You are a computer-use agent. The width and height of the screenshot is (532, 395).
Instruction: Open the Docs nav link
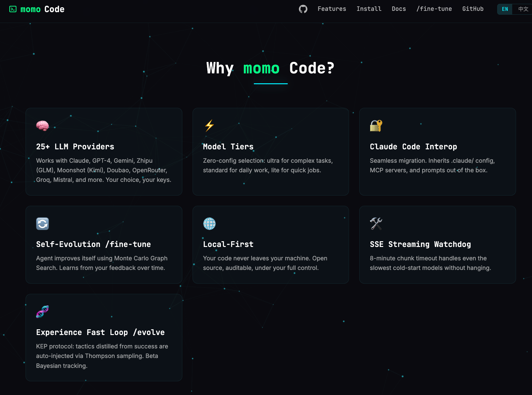click(399, 9)
